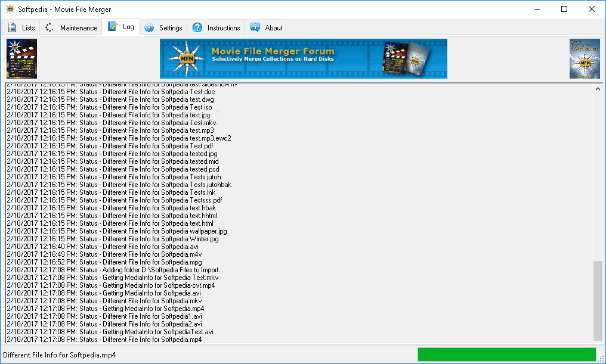Select log line for Softpedia test.mp3

[110, 130]
